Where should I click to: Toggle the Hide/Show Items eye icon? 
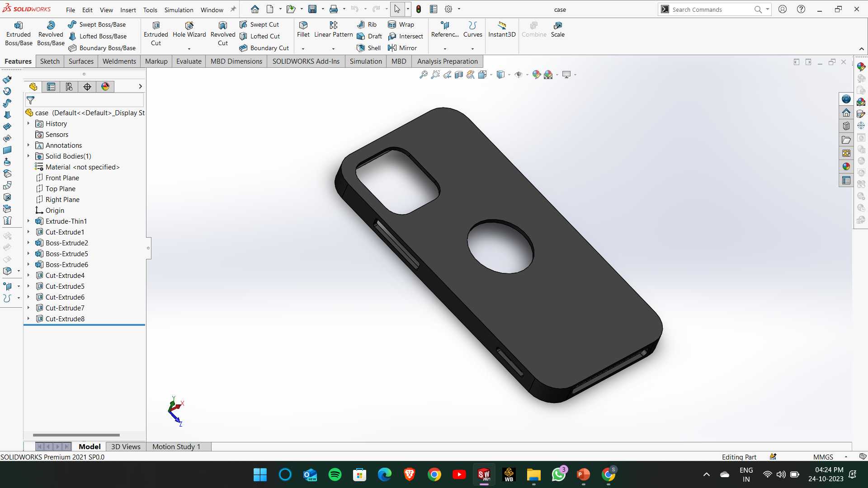pos(519,75)
